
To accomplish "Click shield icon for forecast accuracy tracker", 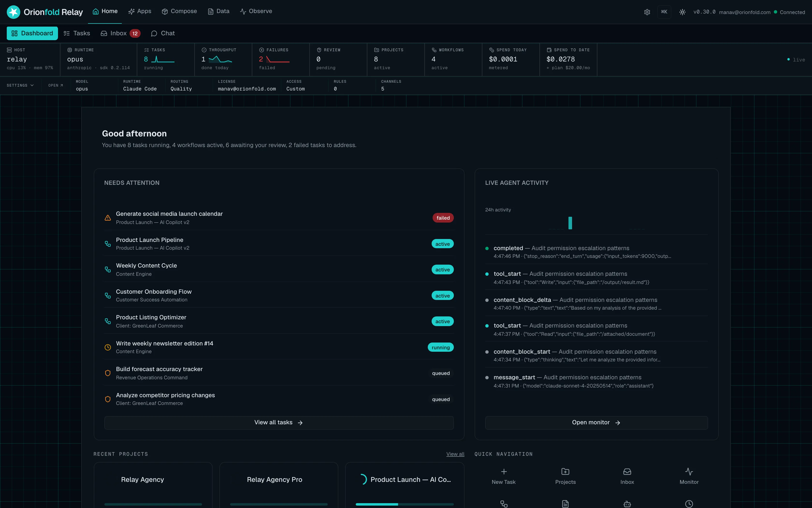I will (108, 373).
